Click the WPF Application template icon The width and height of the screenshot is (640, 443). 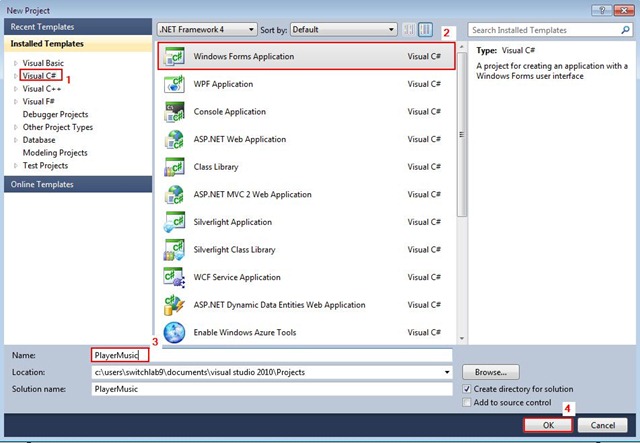point(174,84)
